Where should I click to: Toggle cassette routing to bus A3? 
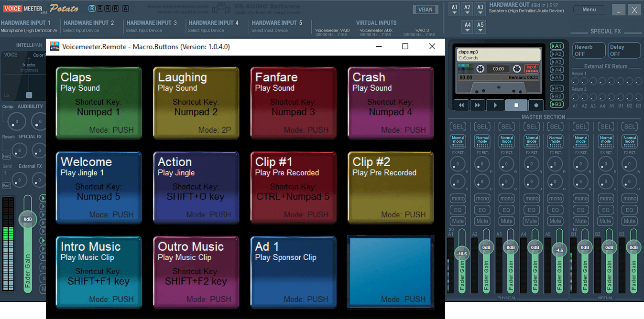coord(557,62)
